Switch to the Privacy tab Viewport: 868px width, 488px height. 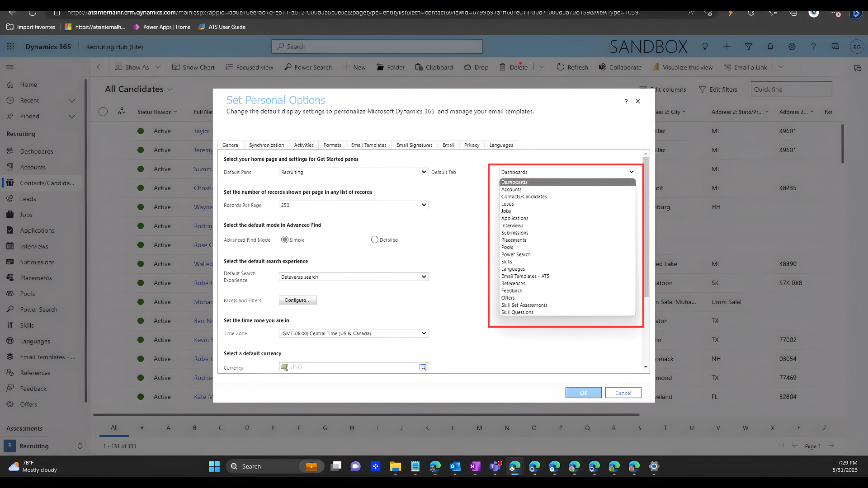point(472,145)
